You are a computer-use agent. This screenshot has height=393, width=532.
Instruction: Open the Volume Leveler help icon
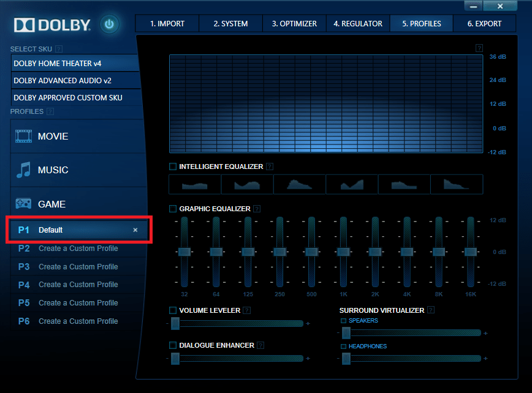(x=246, y=310)
